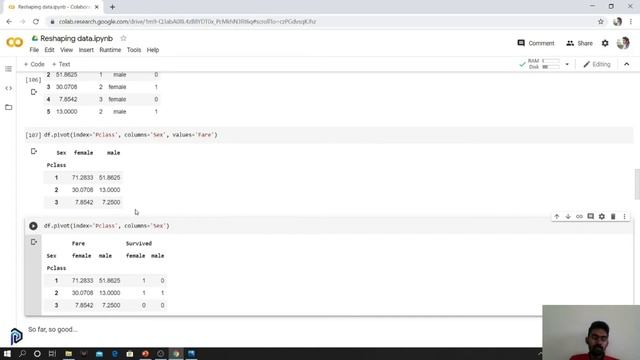Open the Insert menu
Screen dimensions: 640x360
pos(86,50)
